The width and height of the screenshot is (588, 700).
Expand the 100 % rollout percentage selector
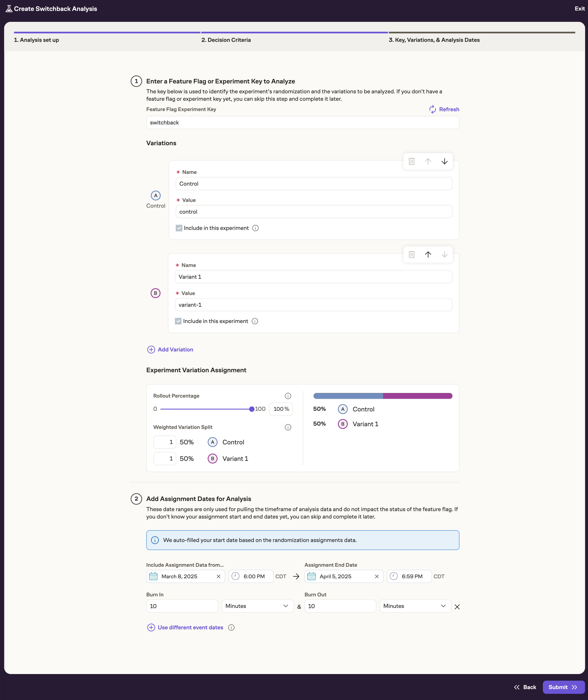(281, 409)
